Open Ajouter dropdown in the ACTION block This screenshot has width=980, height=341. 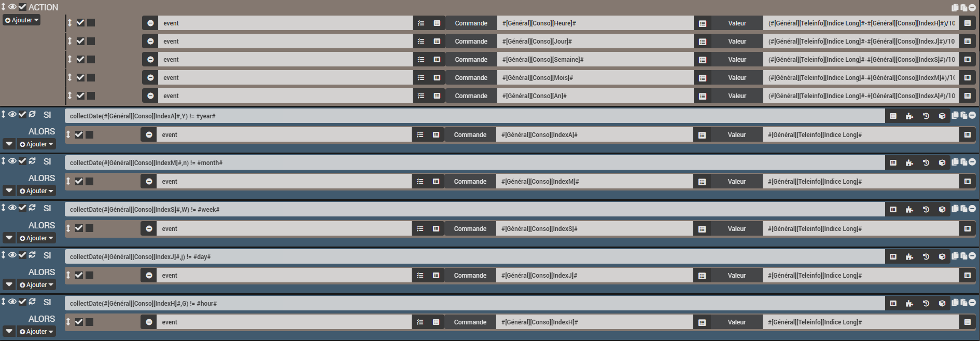click(x=22, y=20)
